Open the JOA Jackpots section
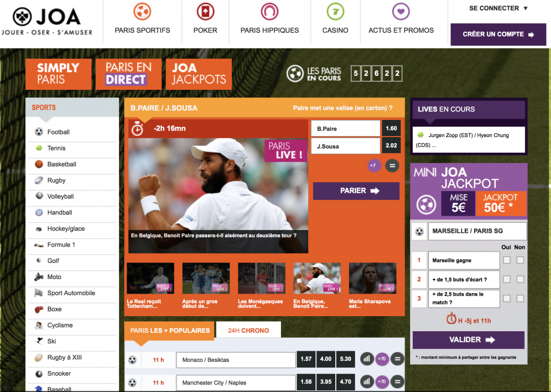Screen dimensions: 551x392 tap(199, 74)
